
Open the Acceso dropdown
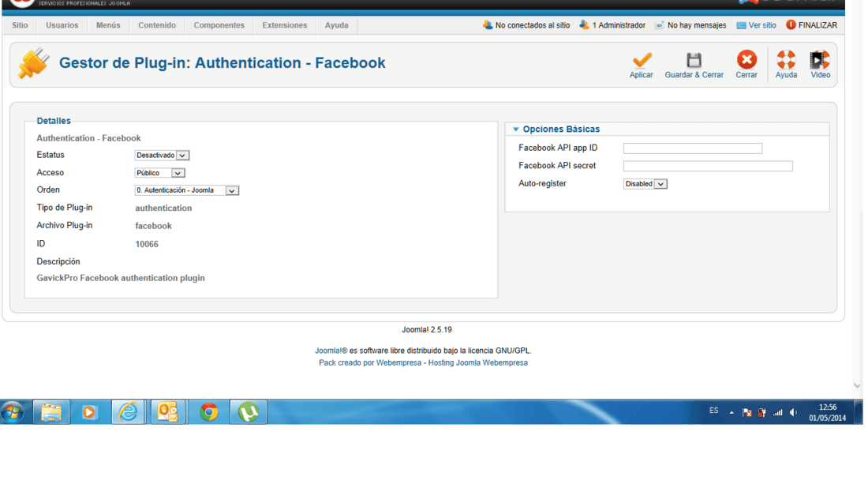(x=159, y=173)
